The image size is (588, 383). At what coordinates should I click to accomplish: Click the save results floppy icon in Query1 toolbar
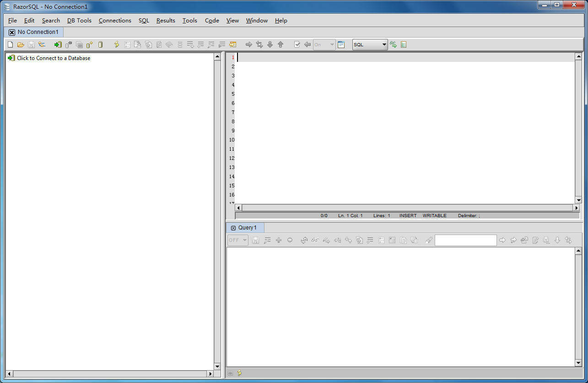click(x=256, y=240)
